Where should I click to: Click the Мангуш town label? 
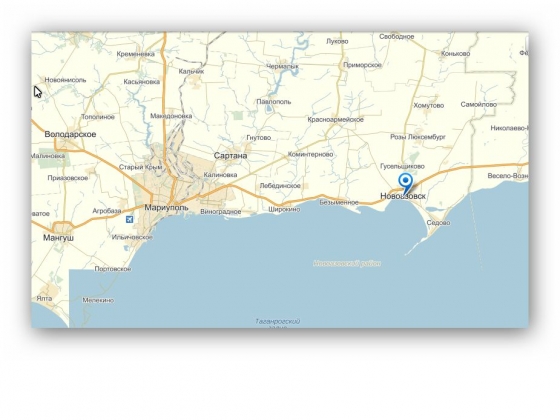coord(58,238)
